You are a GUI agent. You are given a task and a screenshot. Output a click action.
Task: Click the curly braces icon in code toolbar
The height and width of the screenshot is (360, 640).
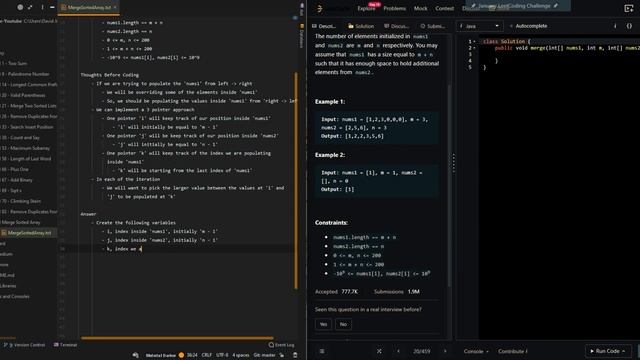(x=629, y=26)
